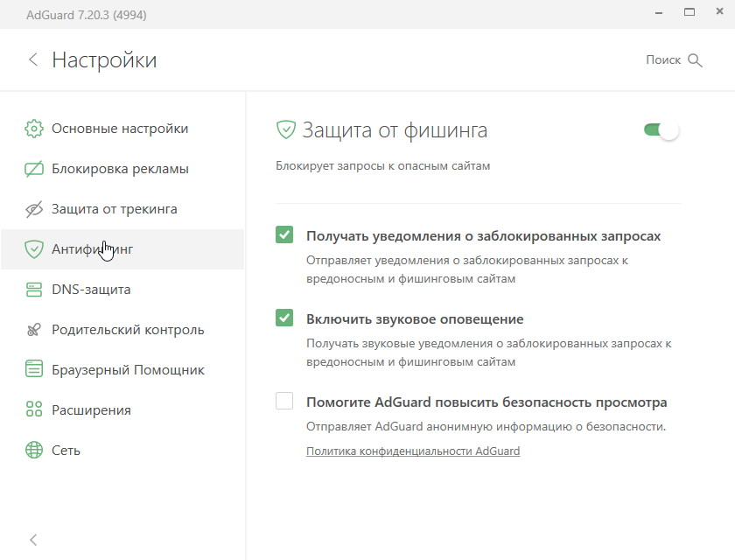This screenshot has width=735, height=560.
Task: Click the scissors icon for Родительский контроль
Action: pyautogui.click(x=34, y=330)
